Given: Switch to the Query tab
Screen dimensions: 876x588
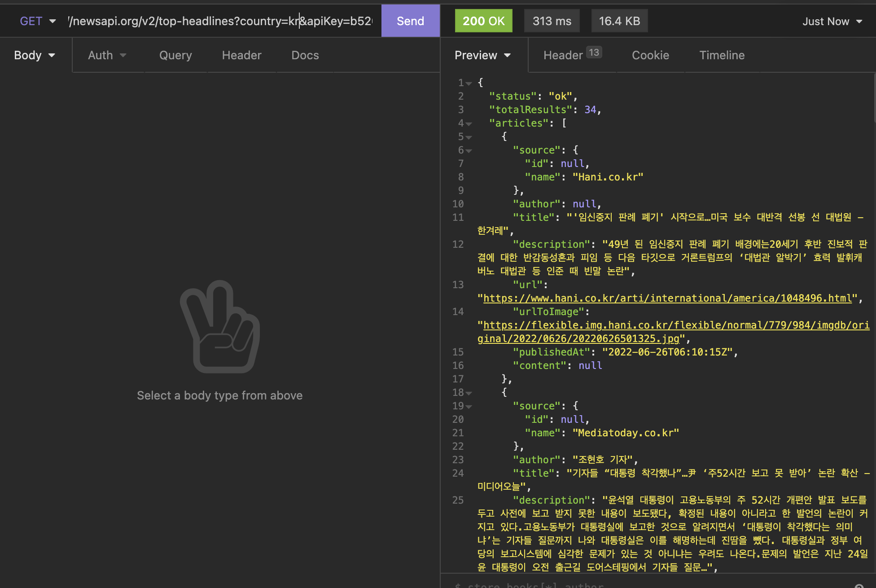Looking at the screenshot, I should pyautogui.click(x=175, y=55).
